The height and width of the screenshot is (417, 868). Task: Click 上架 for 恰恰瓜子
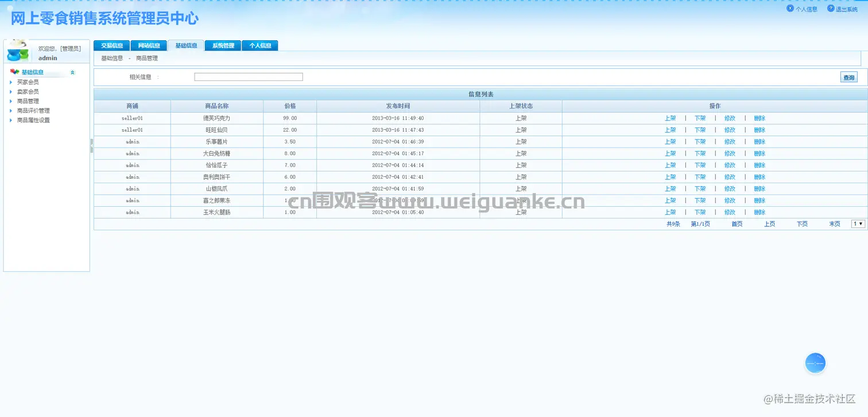pyautogui.click(x=671, y=165)
